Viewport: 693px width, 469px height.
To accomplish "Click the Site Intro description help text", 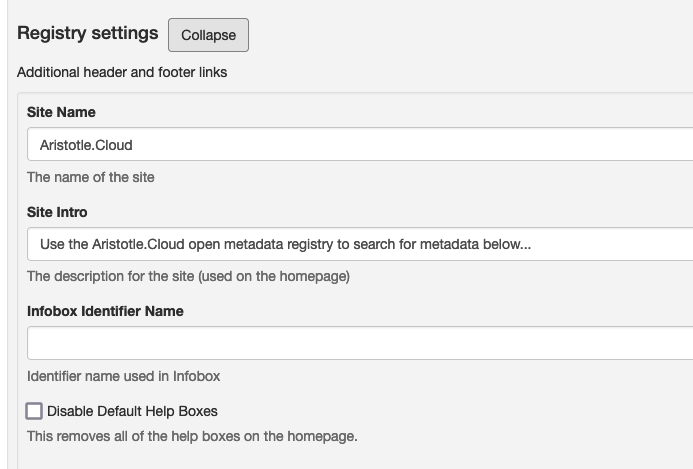I will (188, 276).
